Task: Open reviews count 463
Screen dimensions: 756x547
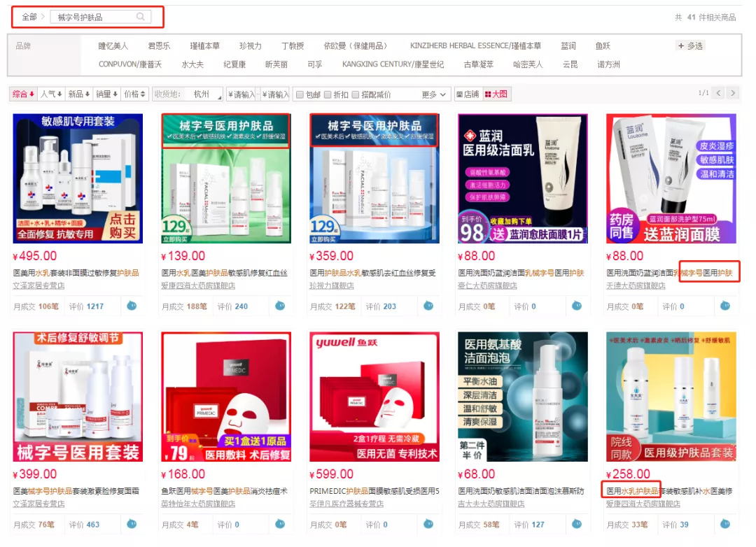Action: pyautogui.click(x=93, y=525)
